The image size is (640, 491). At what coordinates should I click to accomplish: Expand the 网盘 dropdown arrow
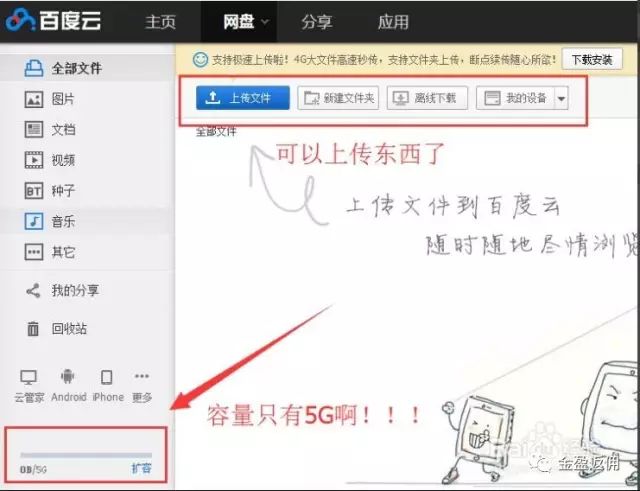click(x=264, y=22)
